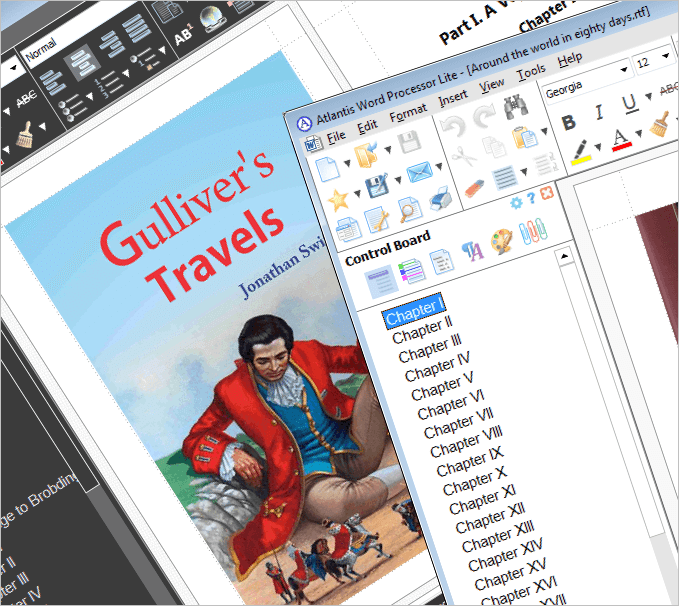Click the Word document icon beside File
Image resolution: width=679 pixels, height=606 pixels.
313,144
